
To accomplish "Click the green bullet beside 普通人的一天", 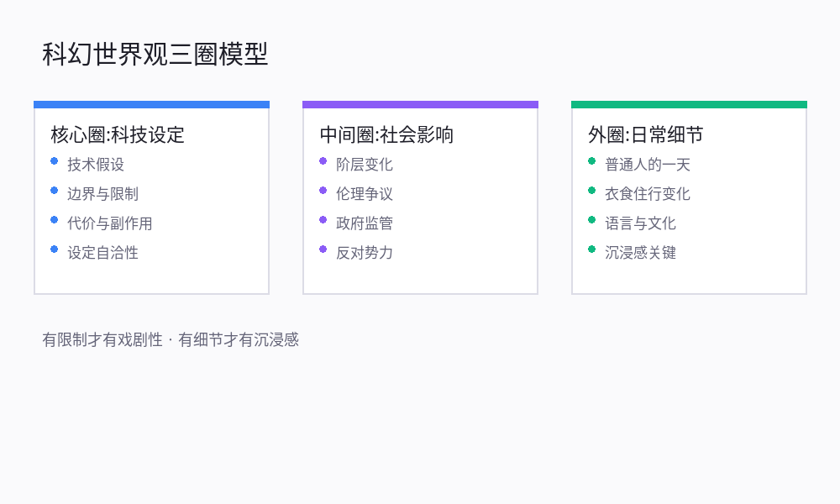I will point(592,161).
